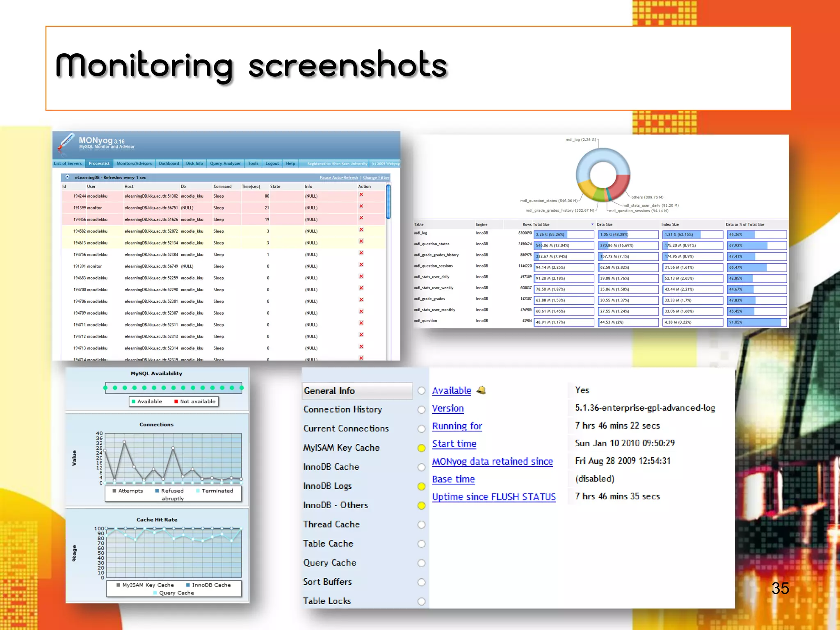The image size is (840, 630).
Task: Click the mdl_question_states table name
Action: 431,244
